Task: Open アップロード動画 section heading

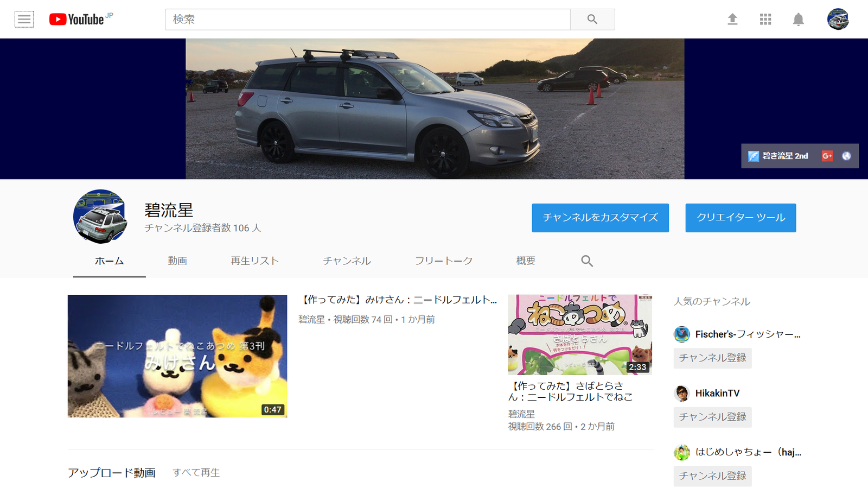Action: [x=112, y=473]
